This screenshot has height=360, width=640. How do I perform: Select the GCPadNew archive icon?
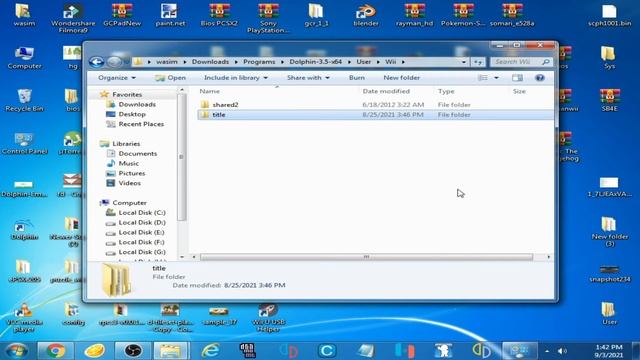(122, 15)
